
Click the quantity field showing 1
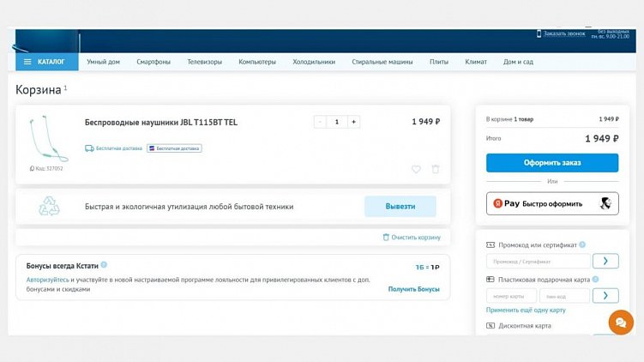(337, 122)
